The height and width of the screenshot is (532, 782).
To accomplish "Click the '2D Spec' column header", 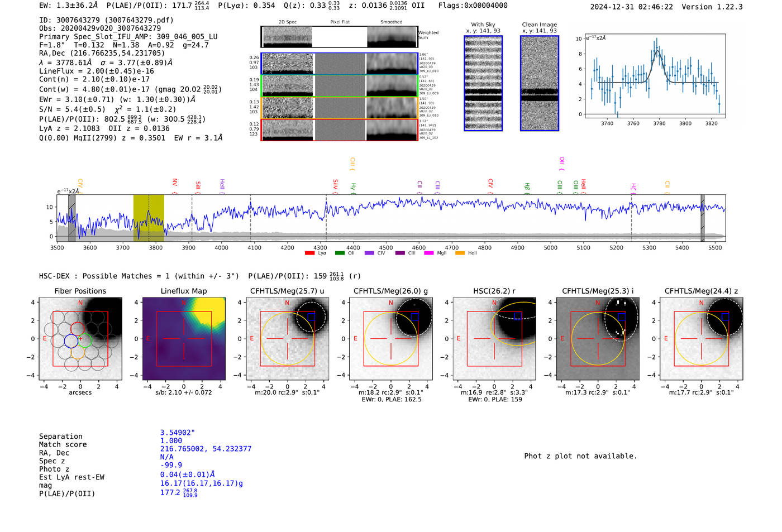I will coord(288,22).
